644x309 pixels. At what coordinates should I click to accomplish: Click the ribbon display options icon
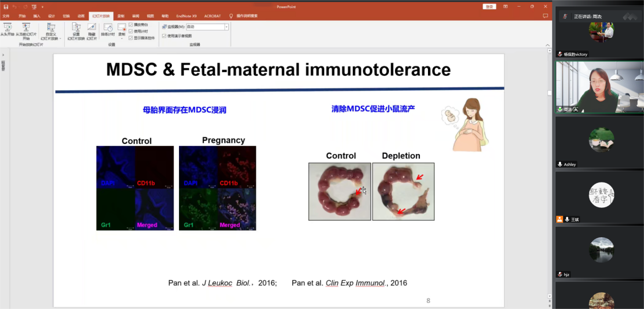click(505, 7)
